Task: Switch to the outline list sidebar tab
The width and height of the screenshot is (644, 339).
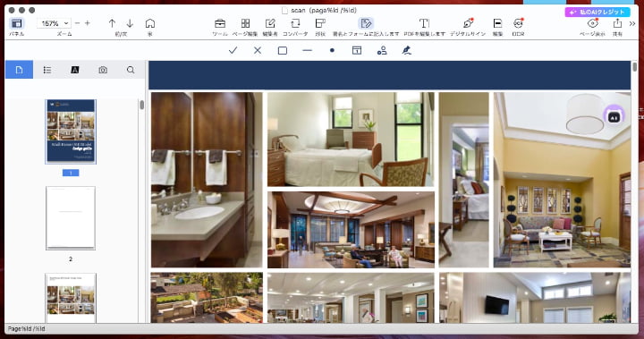Action: coord(47,70)
